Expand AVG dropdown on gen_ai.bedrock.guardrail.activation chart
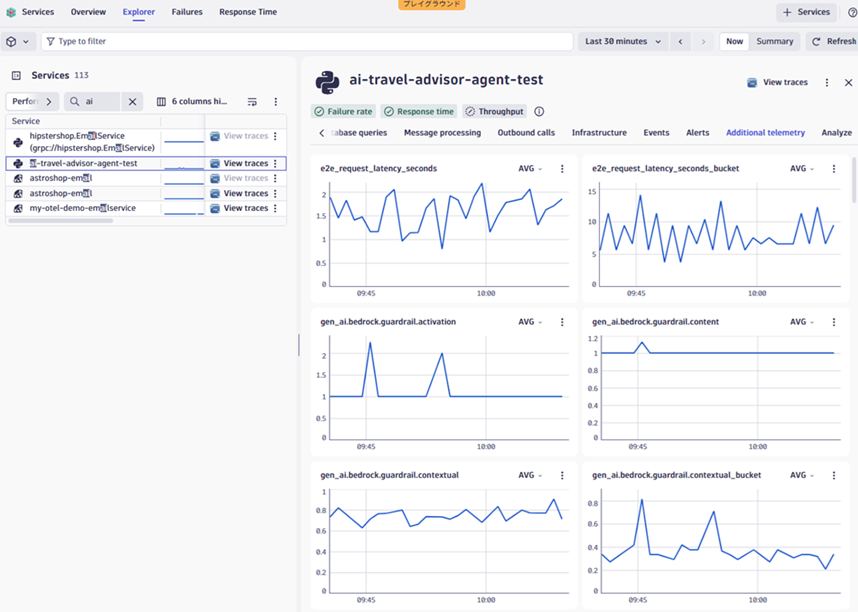 (x=530, y=322)
